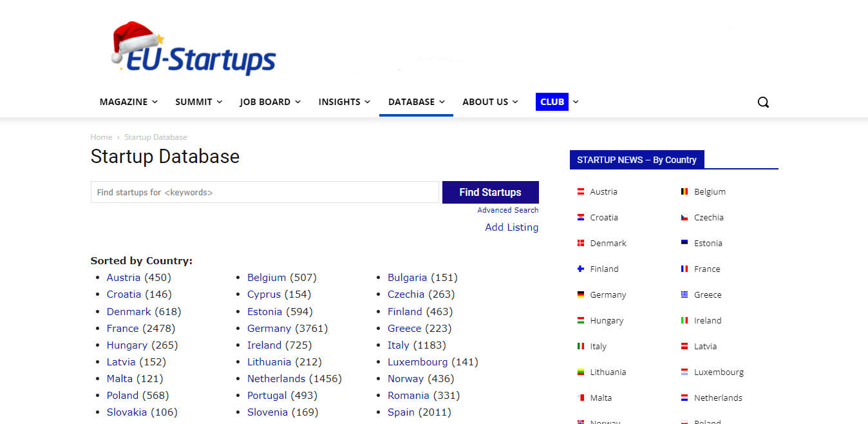Click the Find Startups button

[490, 192]
